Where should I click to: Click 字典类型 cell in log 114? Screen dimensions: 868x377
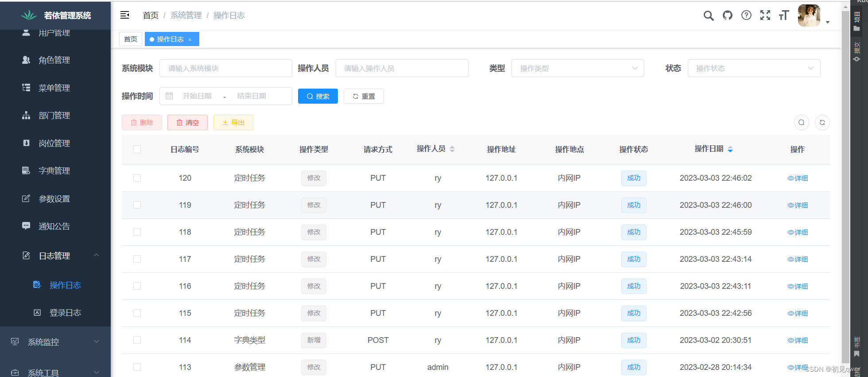click(250, 340)
